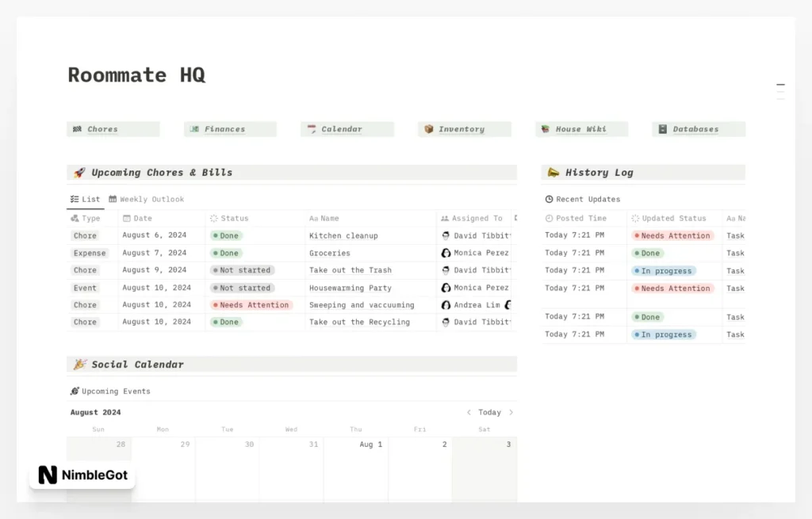Open the Inventory page link
812x519 pixels.
coord(464,129)
